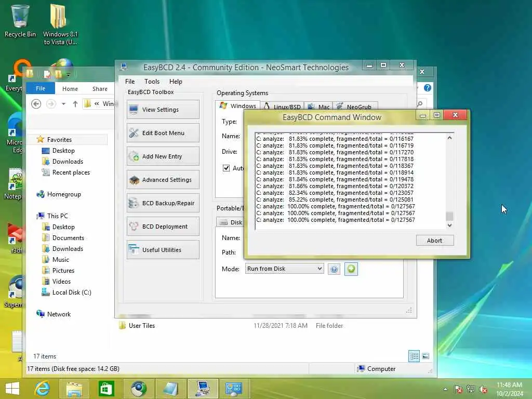Image resolution: width=532 pixels, height=399 pixels.
Task: Select Local Disk (C:) in Explorer
Action: [x=72, y=292]
